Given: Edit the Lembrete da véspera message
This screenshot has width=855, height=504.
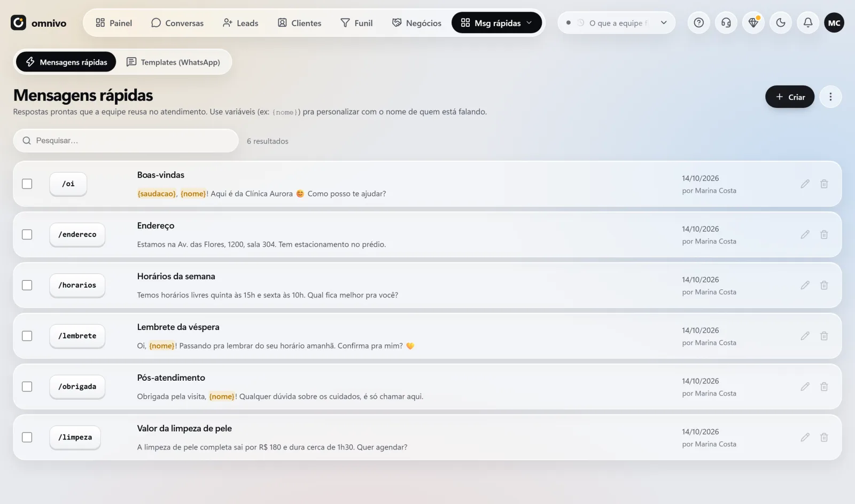Looking at the screenshot, I should click(x=805, y=336).
